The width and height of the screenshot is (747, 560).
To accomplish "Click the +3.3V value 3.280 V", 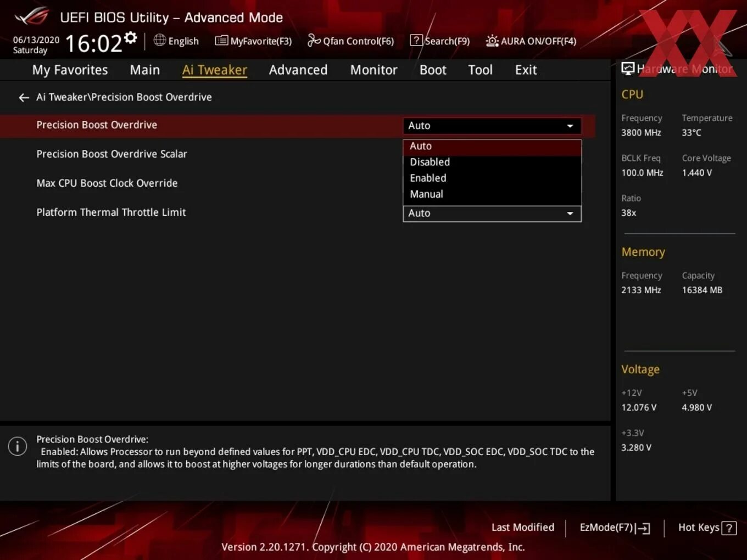I will (636, 447).
